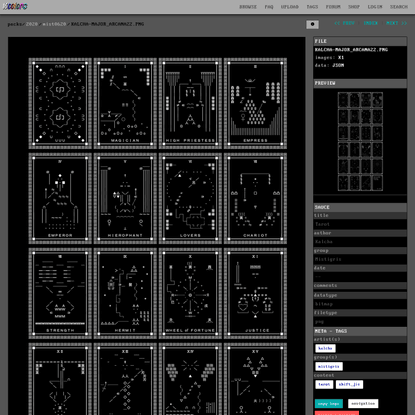Click the FILE panel header
The width and height of the screenshot is (415, 415).
click(x=360, y=41)
